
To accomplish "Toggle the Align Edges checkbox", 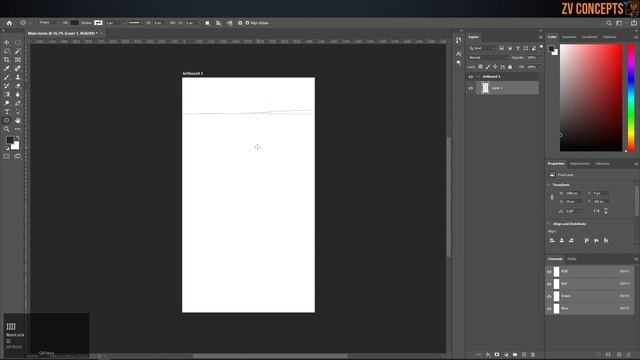I will pos(247,23).
